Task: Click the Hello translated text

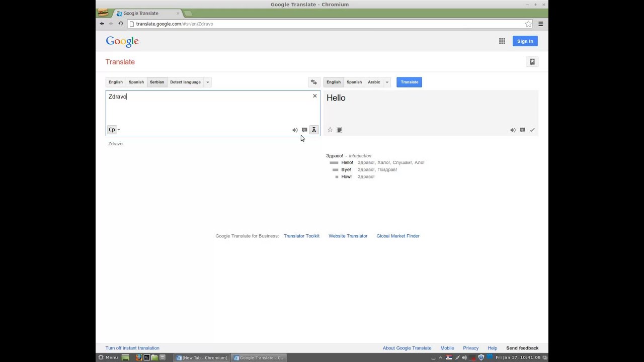Action: (x=336, y=98)
